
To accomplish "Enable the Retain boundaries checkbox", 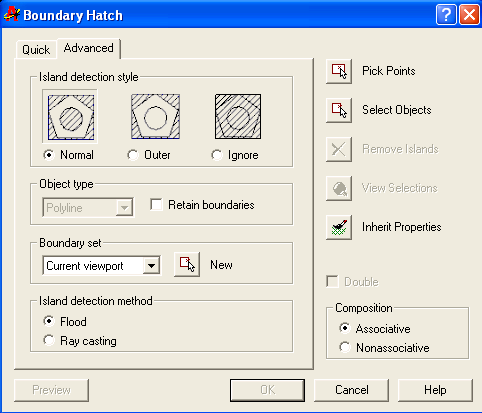I will pyautogui.click(x=156, y=205).
